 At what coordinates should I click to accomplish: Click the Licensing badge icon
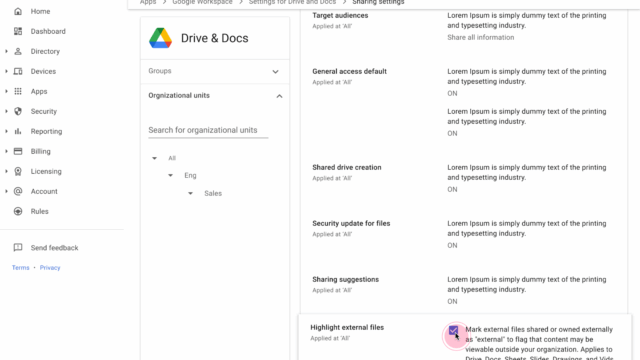coord(18,171)
